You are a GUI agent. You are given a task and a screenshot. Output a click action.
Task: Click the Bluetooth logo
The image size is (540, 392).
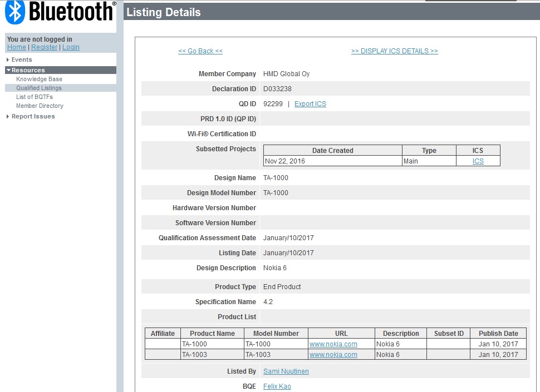click(61, 12)
